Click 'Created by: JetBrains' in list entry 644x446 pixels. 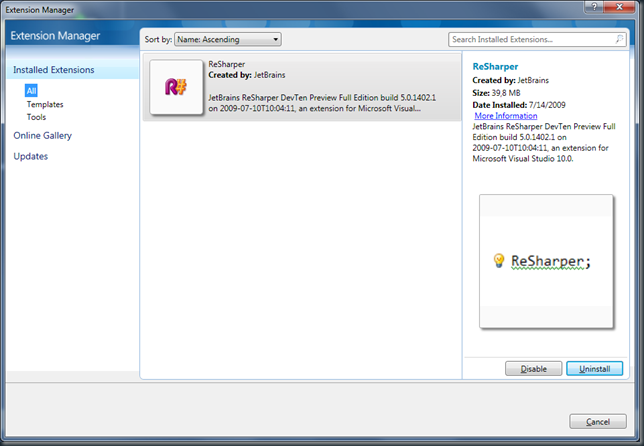coord(247,75)
